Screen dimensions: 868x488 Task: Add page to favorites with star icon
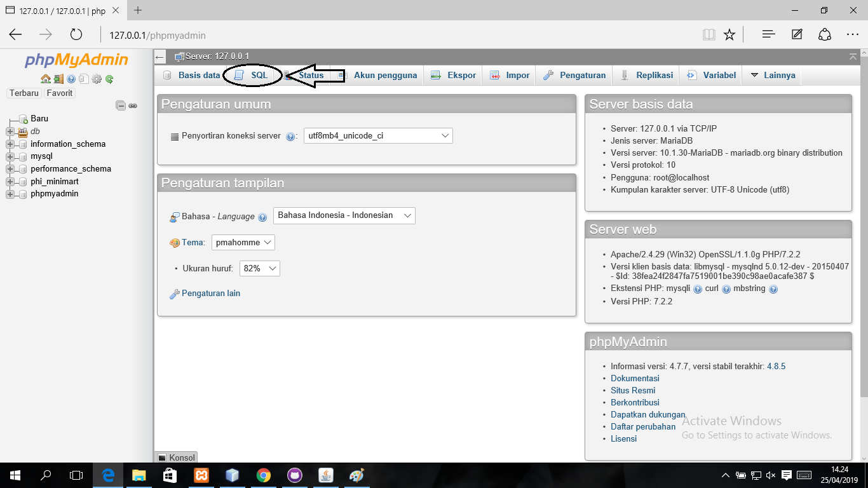coord(729,35)
